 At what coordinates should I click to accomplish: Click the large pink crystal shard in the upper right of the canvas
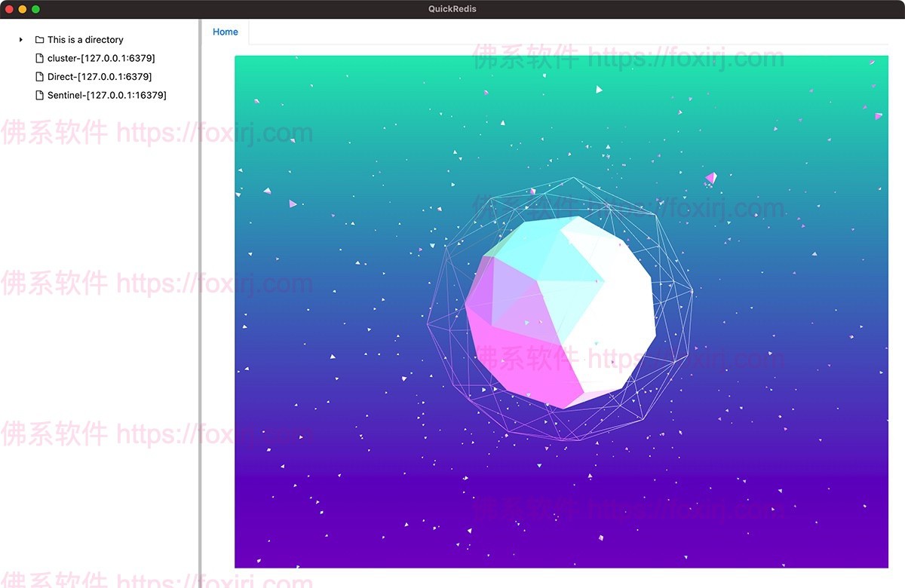710,179
